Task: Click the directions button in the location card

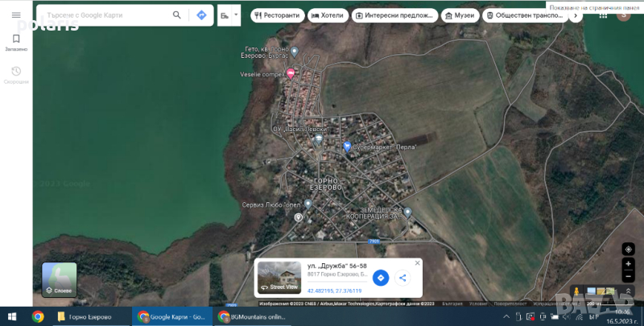Action: tap(382, 278)
